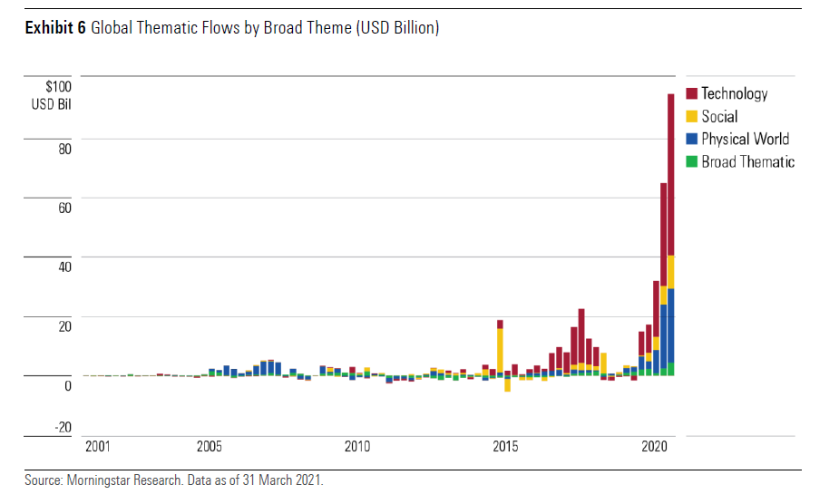This screenshot has height=504, width=839.
Task: Click the 2010 x-axis label
Action: click(x=356, y=447)
